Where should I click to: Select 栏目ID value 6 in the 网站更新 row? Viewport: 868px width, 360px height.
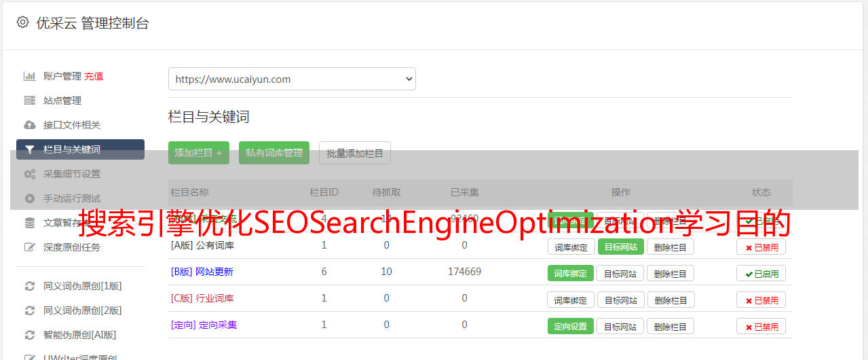point(324,272)
